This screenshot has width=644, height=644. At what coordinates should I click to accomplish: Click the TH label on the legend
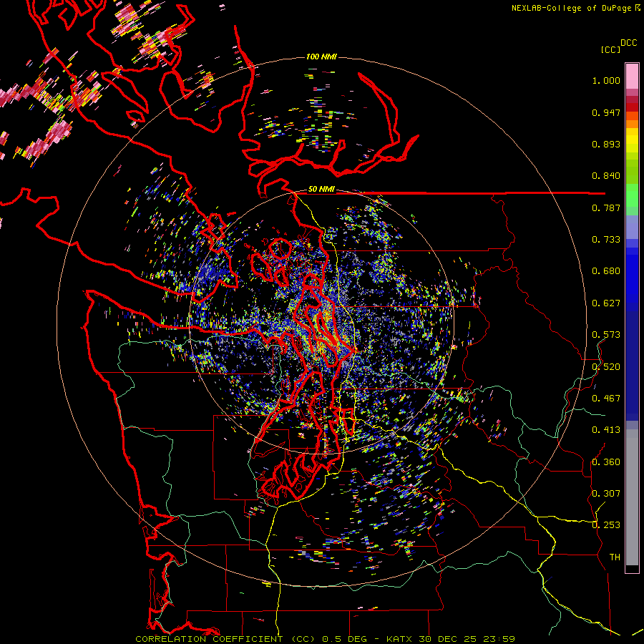click(615, 557)
